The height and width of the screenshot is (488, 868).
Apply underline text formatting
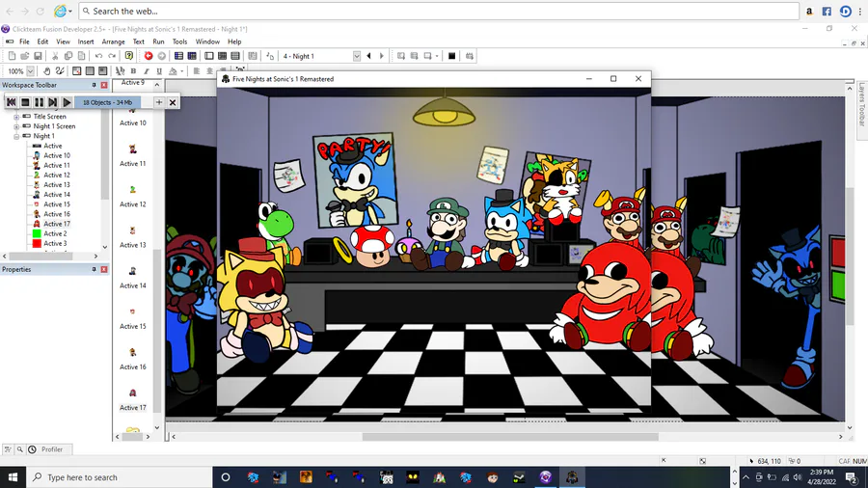[x=159, y=70]
